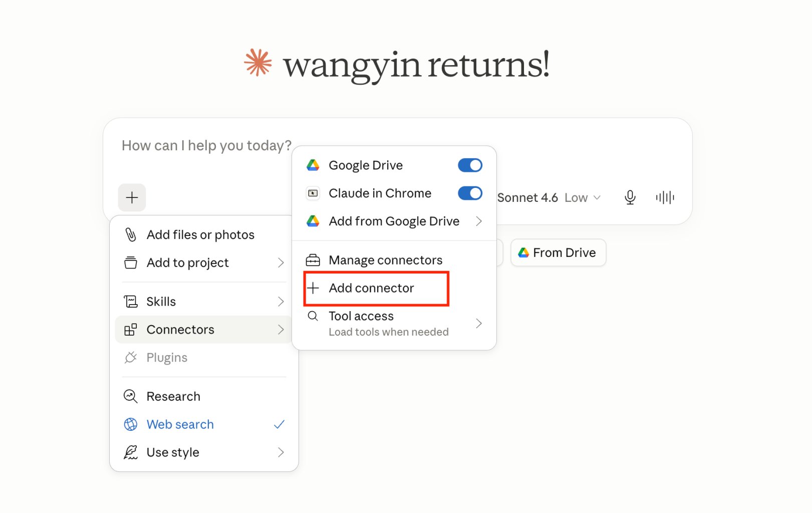The height and width of the screenshot is (513, 812).
Task: Click the Research magnifier icon
Action: click(x=131, y=396)
